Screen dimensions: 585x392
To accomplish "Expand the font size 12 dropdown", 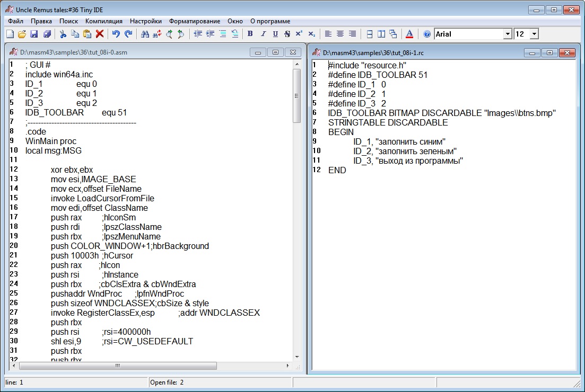I will pos(534,34).
